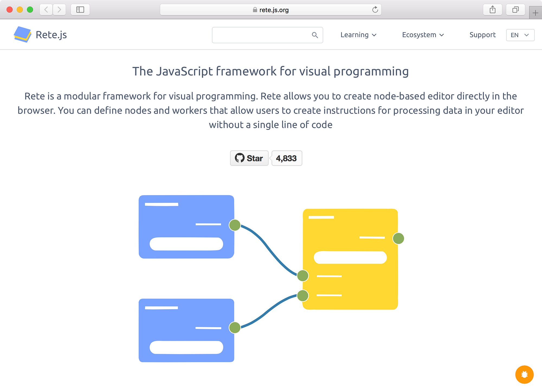Open the 4,833 stargazers count
The width and height of the screenshot is (542, 392).
(286, 158)
